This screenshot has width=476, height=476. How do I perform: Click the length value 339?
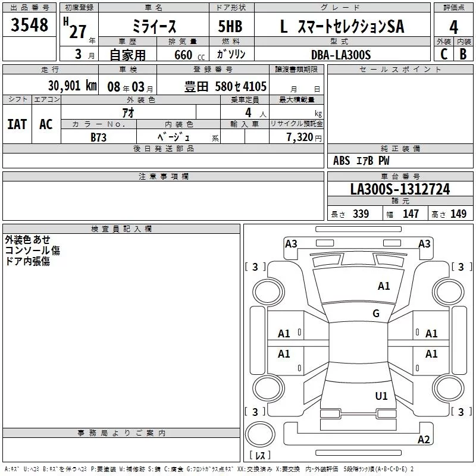[x=361, y=214]
